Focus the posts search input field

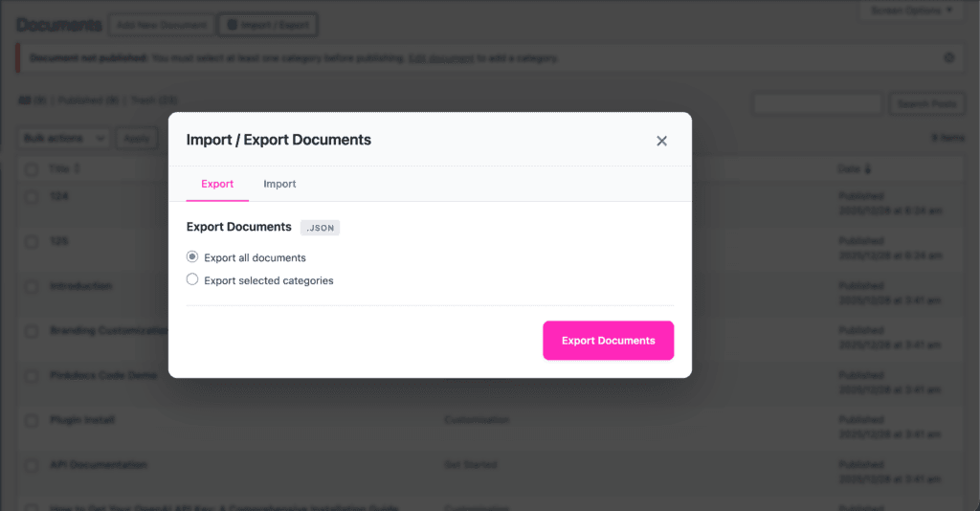tap(816, 103)
